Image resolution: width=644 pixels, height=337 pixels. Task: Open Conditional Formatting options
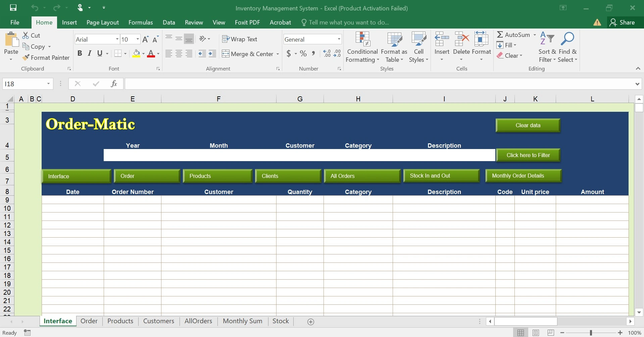click(x=362, y=47)
